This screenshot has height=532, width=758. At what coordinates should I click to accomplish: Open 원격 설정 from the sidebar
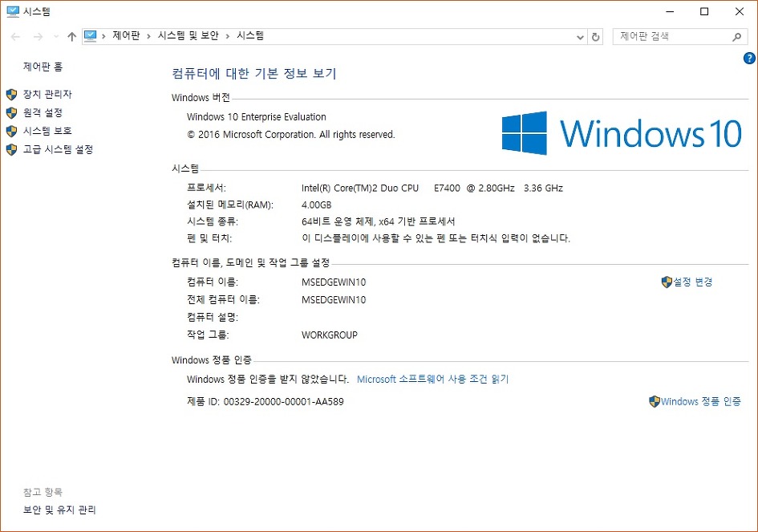coord(43,112)
